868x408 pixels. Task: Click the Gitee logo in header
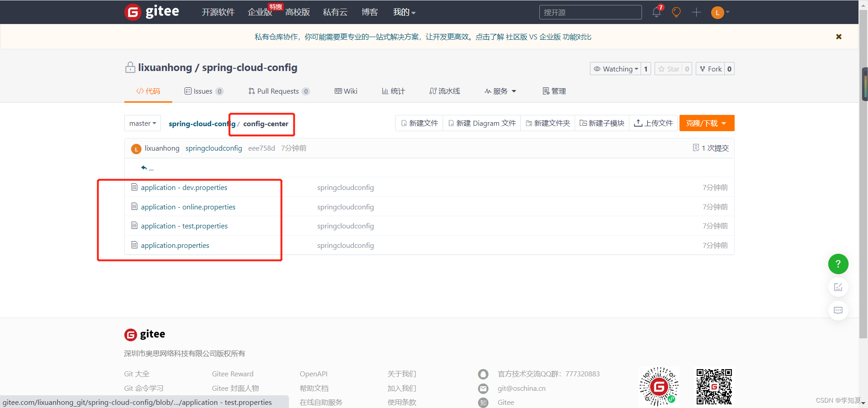click(x=152, y=12)
